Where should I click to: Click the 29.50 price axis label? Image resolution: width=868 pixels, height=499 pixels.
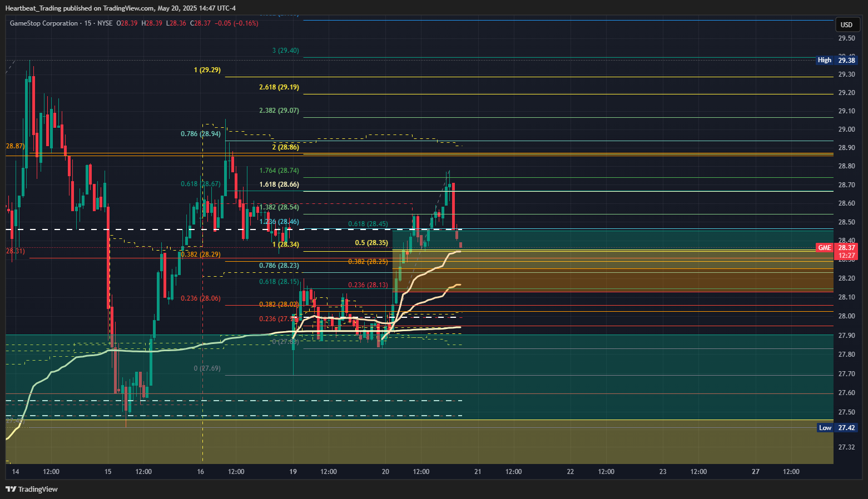pyautogui.click(x=846, y=38)
